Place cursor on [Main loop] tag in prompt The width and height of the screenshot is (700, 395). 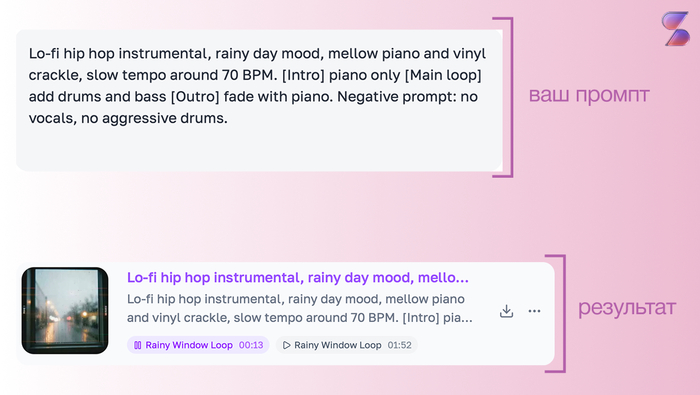443,75
